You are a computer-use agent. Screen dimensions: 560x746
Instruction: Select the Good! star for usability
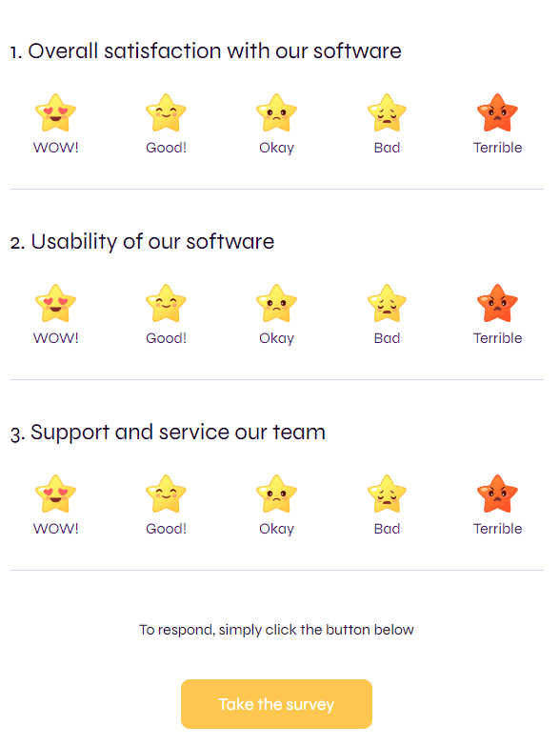point(166,304)
